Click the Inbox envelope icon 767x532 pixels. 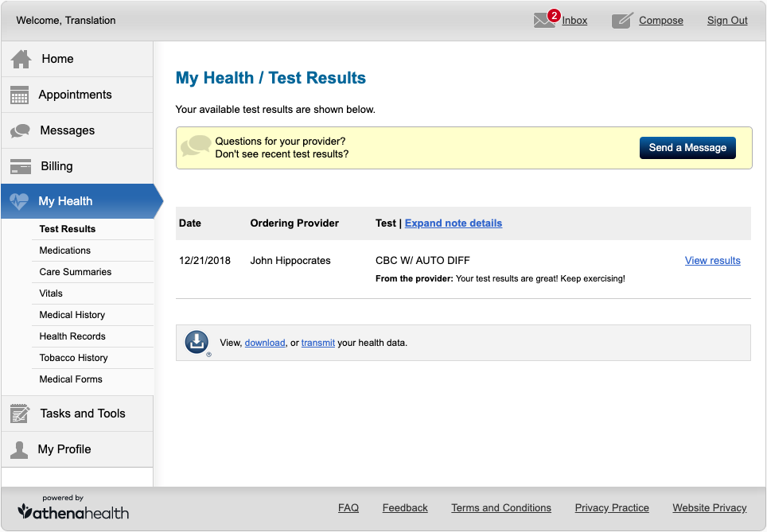tap(544, 21)
